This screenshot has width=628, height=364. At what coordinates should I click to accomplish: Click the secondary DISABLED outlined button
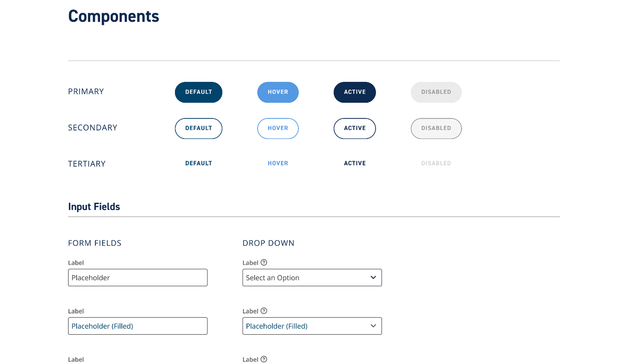(x=436, y=128)
